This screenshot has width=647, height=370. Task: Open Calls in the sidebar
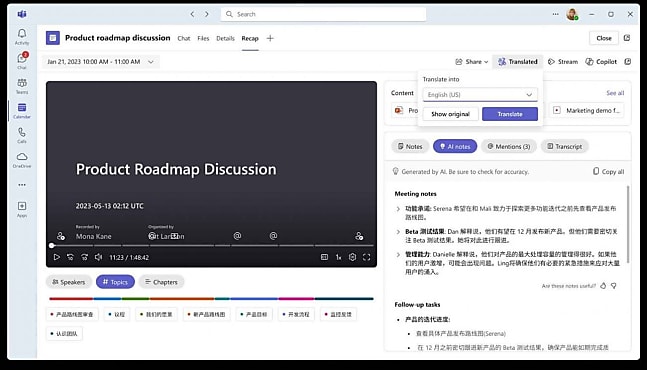pos(22,135)
